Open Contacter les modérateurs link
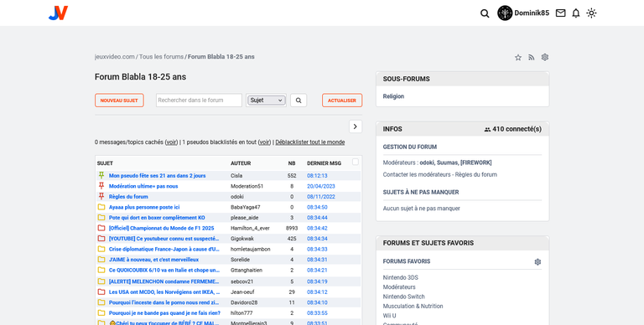 point(417,174)
